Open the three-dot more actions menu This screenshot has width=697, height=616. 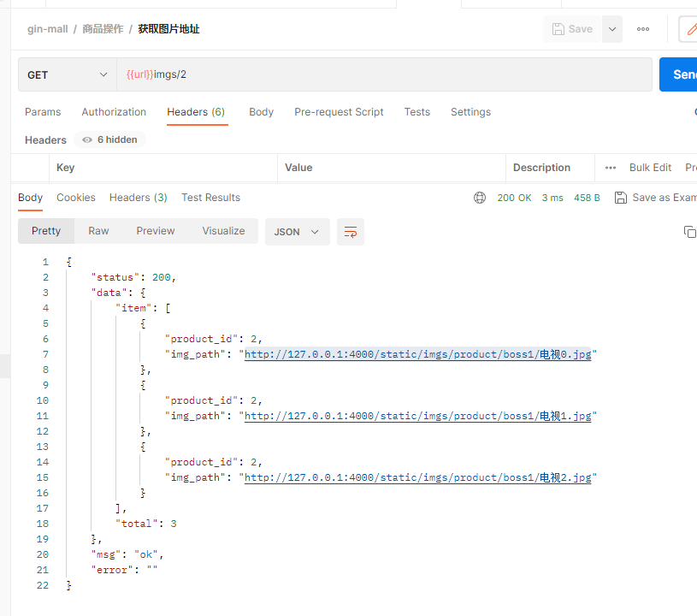643,29
